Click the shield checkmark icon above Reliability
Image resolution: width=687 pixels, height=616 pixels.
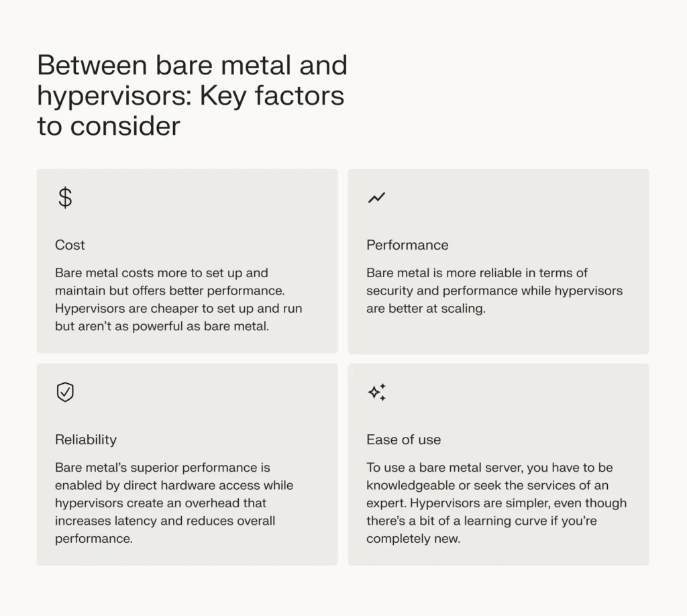click(65, 393)
